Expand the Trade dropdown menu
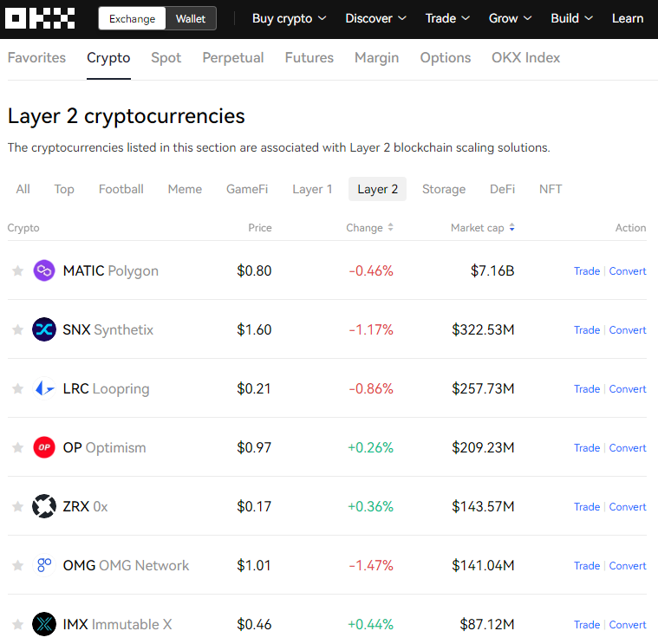Viewport: 658px width, 644px height. tap(447, 18)
